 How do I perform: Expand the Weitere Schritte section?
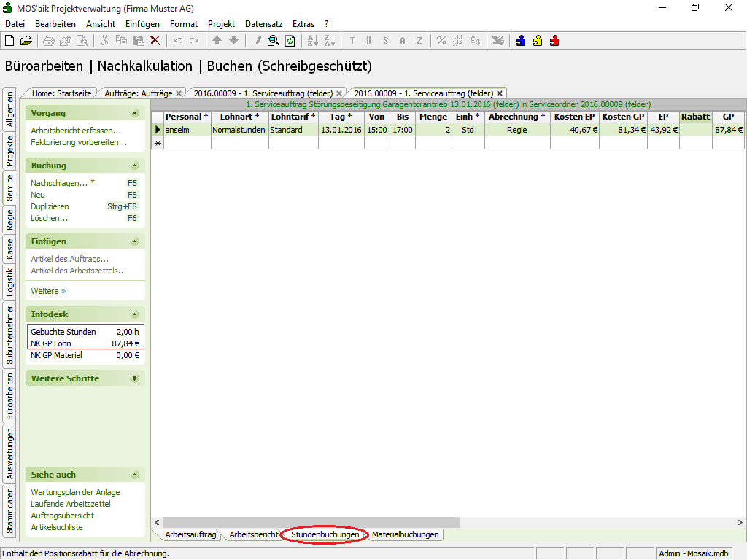(x=134, y=378)
